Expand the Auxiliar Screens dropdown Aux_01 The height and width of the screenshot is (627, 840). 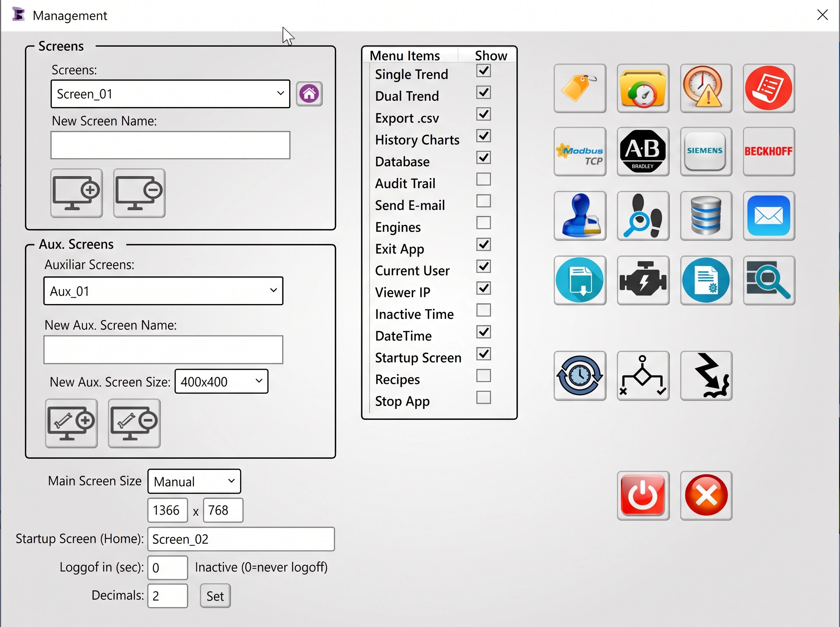(x=163, y=291)
